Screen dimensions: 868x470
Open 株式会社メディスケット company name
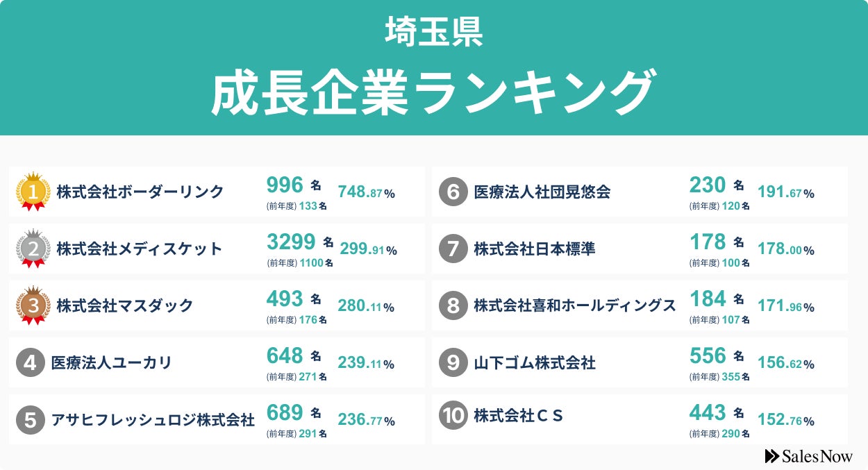[140, 249]
